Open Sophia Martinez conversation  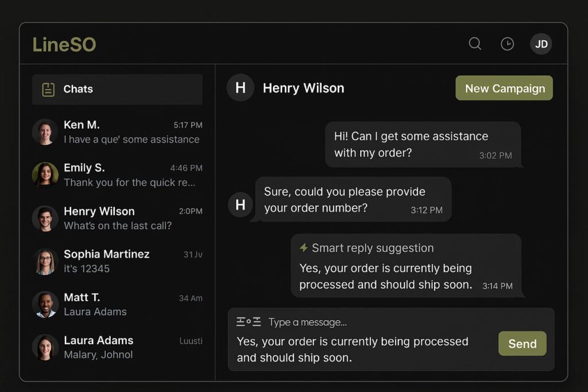[x=117, y=261]
